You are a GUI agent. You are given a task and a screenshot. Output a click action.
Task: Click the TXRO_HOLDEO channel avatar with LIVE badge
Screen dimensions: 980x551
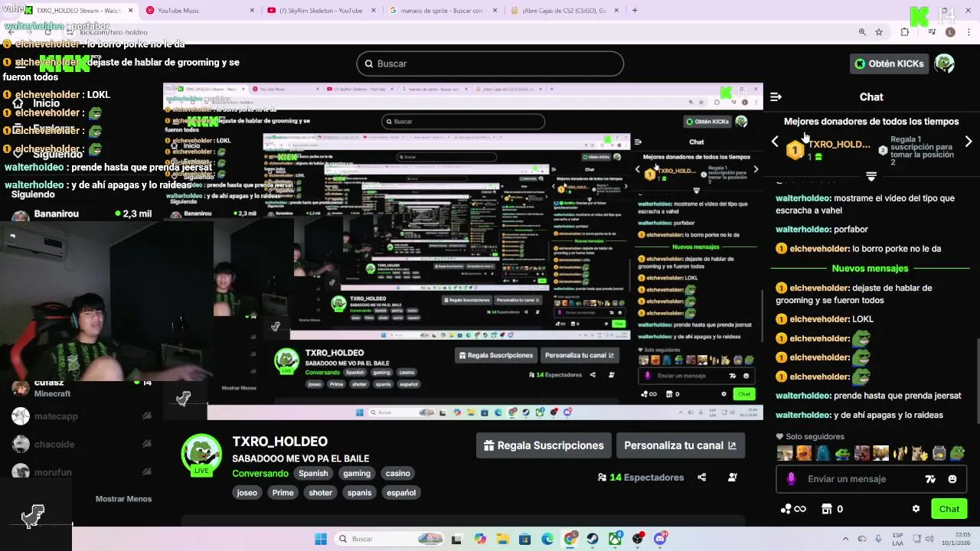pyautogui.click(x=201, y=455)
